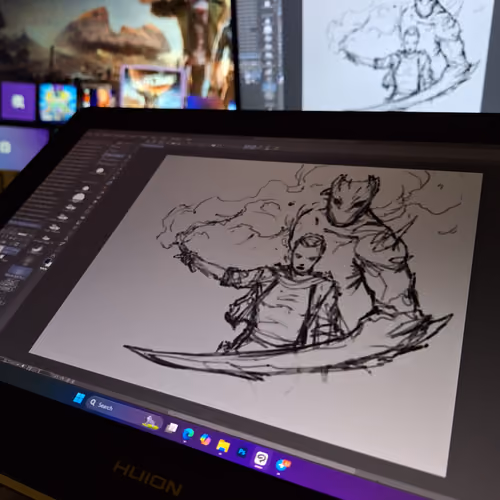Viewport: 500px width, 500px height.
Task: Open the colorful game tile beside the purple tile
Action: click(57, 102)
